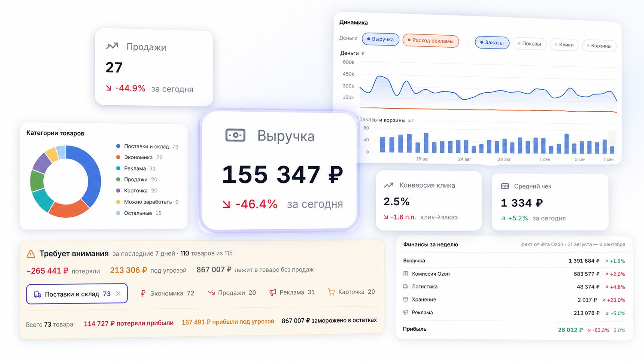Click the trend icon beside Конверсия клика
The width and height of the screenshot is (644, 362).
[389, 185]
